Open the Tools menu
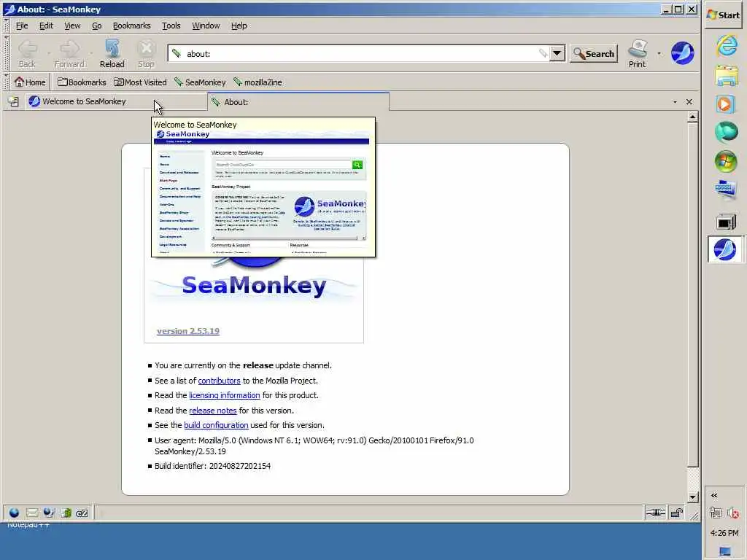Screen dimensions: 747x560 171,26
